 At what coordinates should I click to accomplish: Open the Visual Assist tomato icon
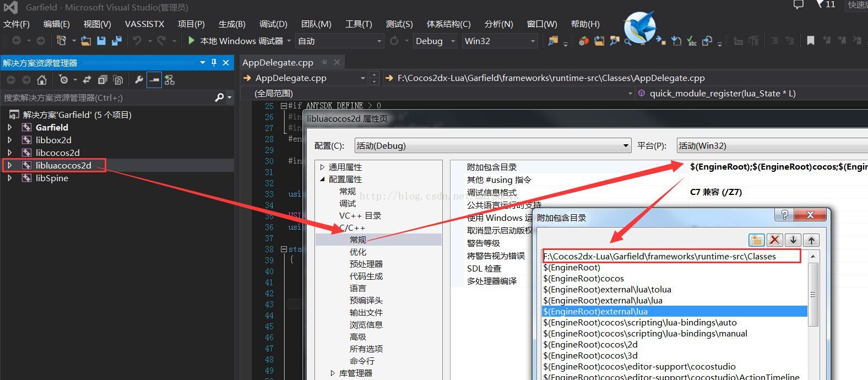(583, 41)
